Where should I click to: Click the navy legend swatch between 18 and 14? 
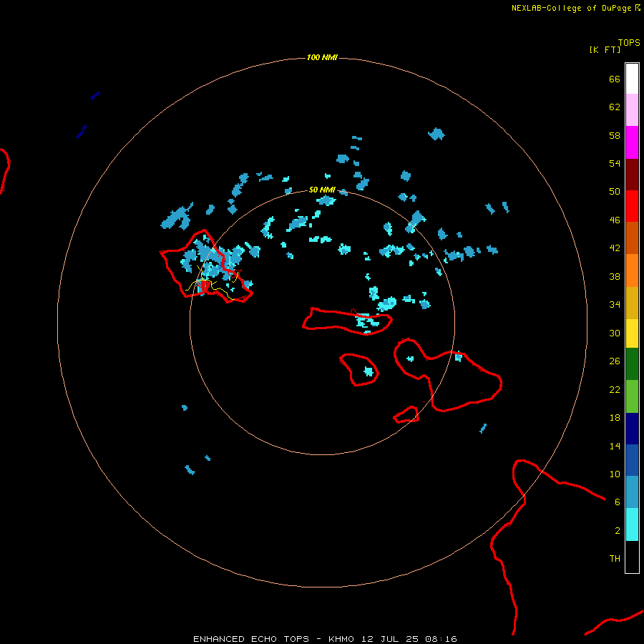pyautogui.click(x=632, y=429)
